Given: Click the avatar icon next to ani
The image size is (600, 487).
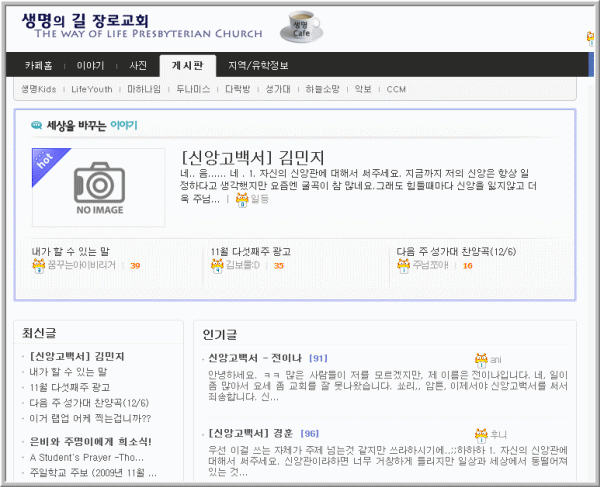Looking at the screenshot, I should point(481,360).
